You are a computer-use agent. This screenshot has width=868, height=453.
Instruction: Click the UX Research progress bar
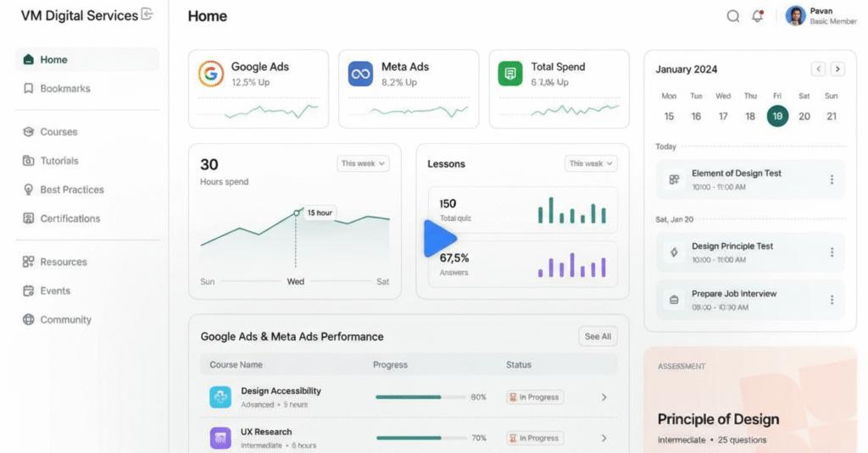pos(420,438)
